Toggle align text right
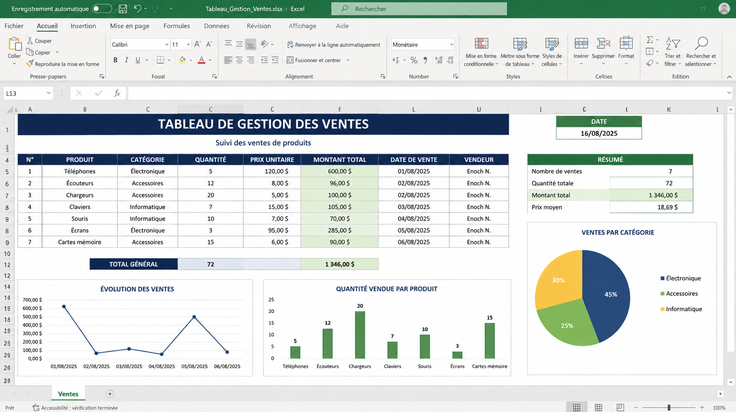Image resolution: width=736 pixels, height=412 pixels. [x=251, y=60]
